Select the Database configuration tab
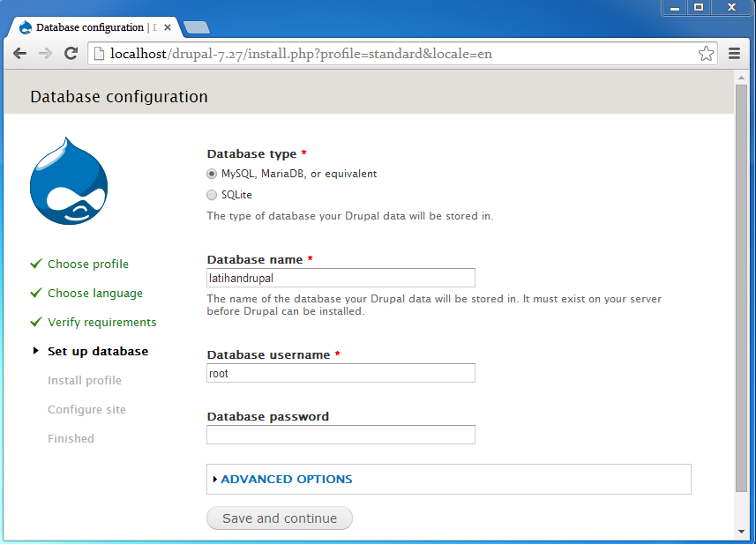 95,27
